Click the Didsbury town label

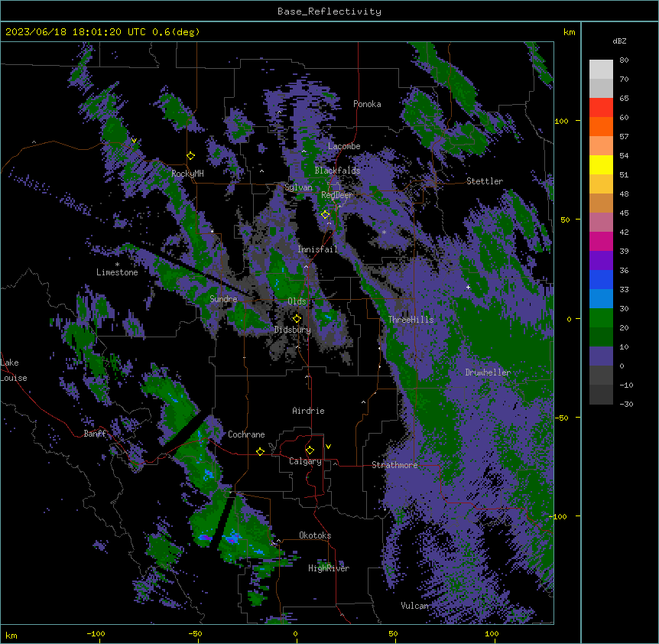[x=293, y=330]
